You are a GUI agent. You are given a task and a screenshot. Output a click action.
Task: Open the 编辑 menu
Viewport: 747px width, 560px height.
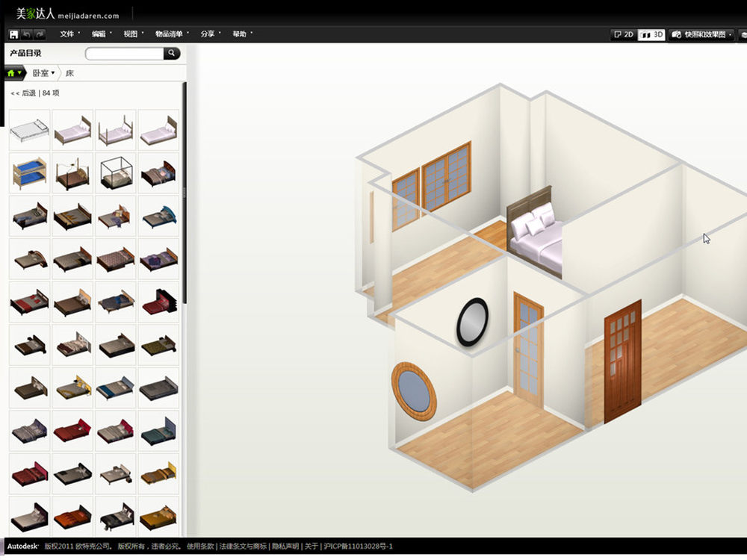[x=102, y=34]
